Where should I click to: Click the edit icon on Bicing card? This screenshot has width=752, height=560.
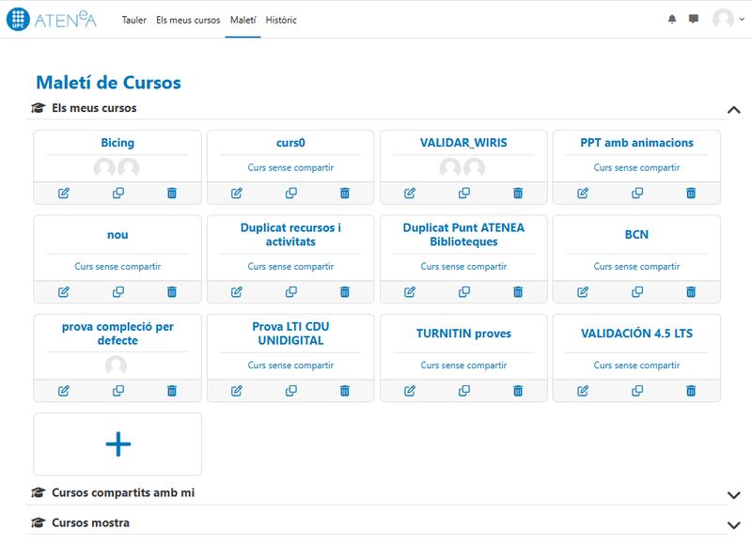[x=64, y=194]
